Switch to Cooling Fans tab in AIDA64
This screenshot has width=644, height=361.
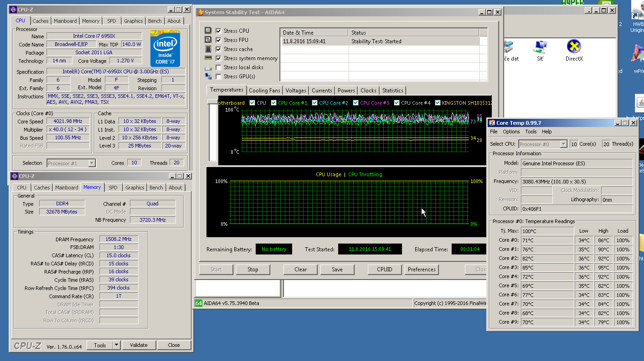tap(264, 91)
